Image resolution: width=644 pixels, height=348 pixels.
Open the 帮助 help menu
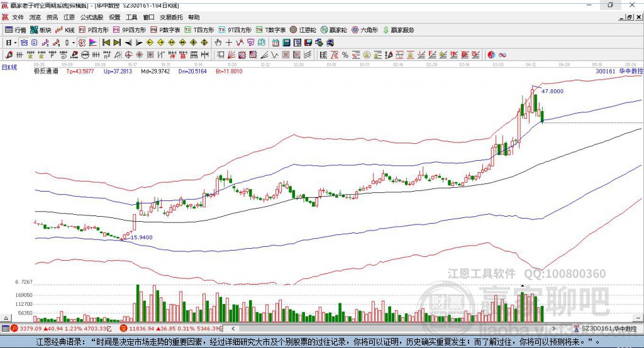click(x=194, y=17)
